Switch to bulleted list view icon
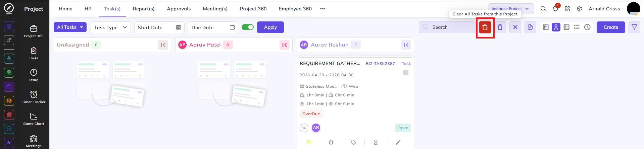The height and width of the screenshot is (149, 644). [x=577, y=27]
